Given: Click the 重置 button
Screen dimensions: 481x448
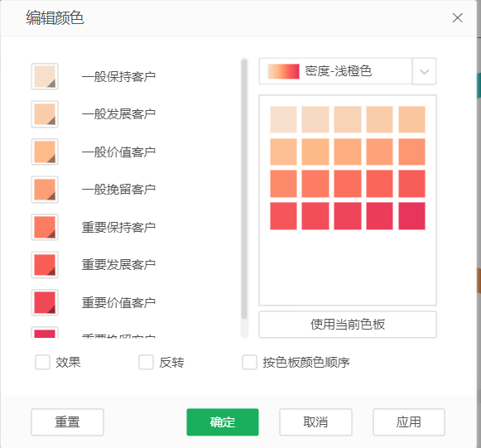Looking at the screenshot, I should pos(68,422).
